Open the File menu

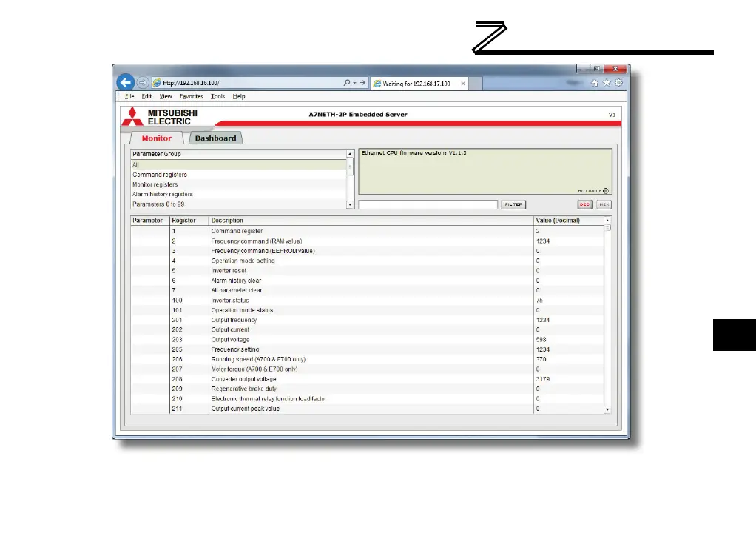pos(129,96)
